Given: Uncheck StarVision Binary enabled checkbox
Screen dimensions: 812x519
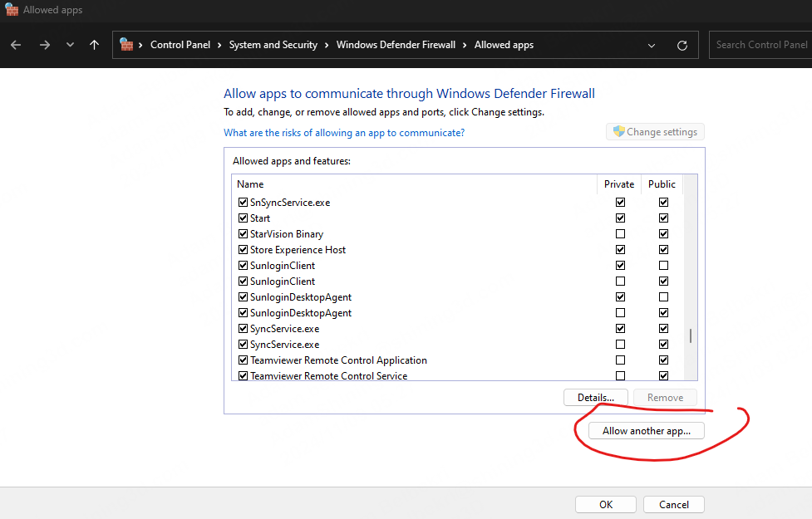Looking at the screenshot, I should click(x=243, y=234).
